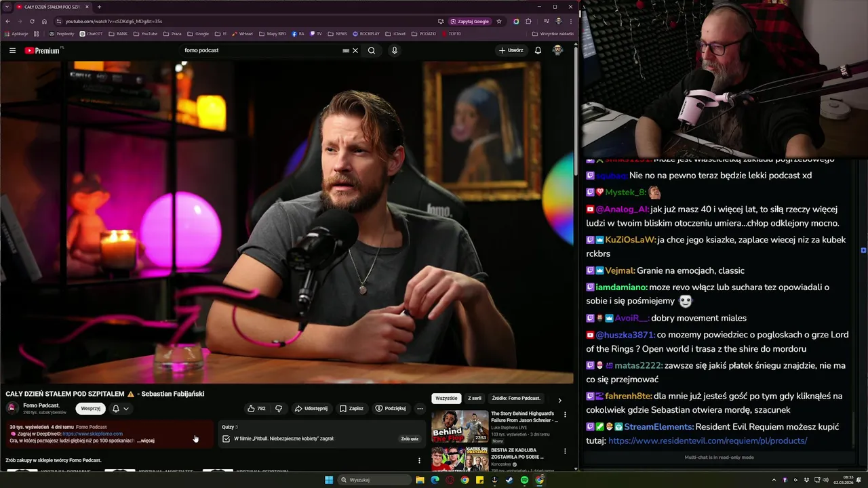Click the magnifier search button
Image resolution: width=868 pixels, height=488 pixels.
[x=372, y=50]
